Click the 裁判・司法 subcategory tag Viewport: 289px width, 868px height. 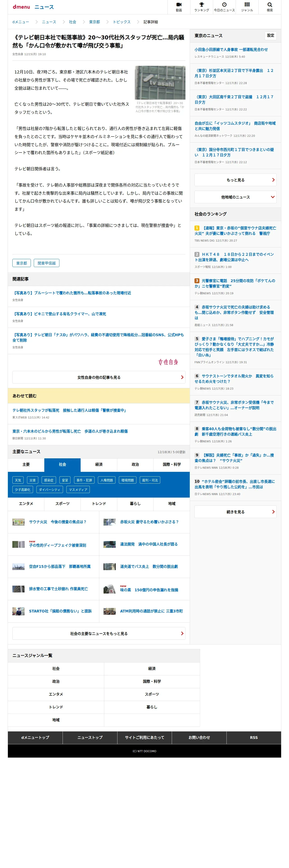tap(150, 480)
